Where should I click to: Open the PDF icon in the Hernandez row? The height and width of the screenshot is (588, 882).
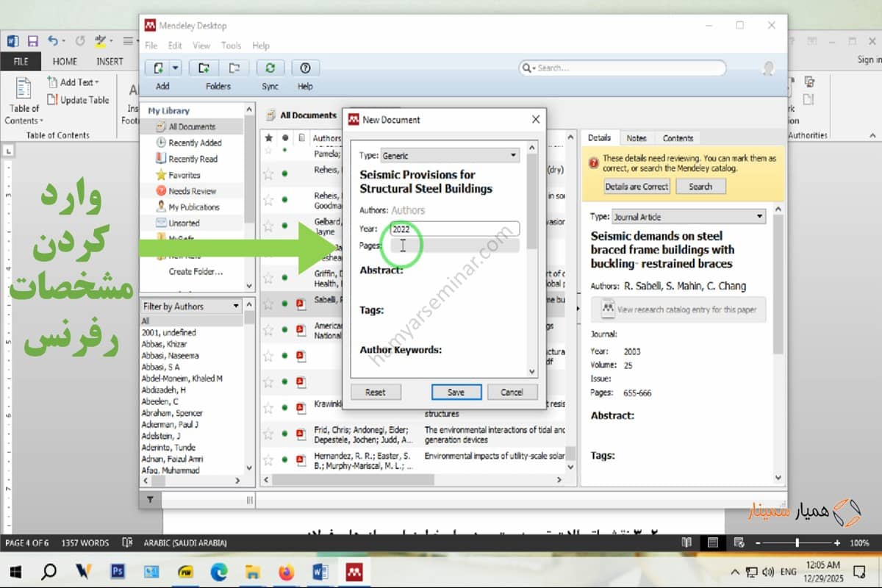coord(301,460)
